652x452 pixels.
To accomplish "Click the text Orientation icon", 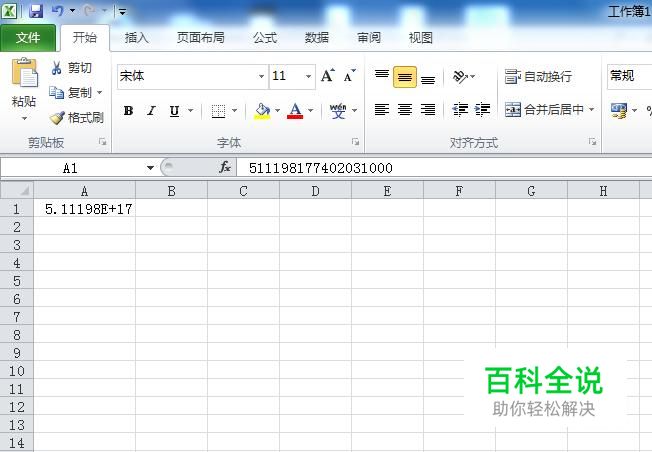I will tap(460, 77).
